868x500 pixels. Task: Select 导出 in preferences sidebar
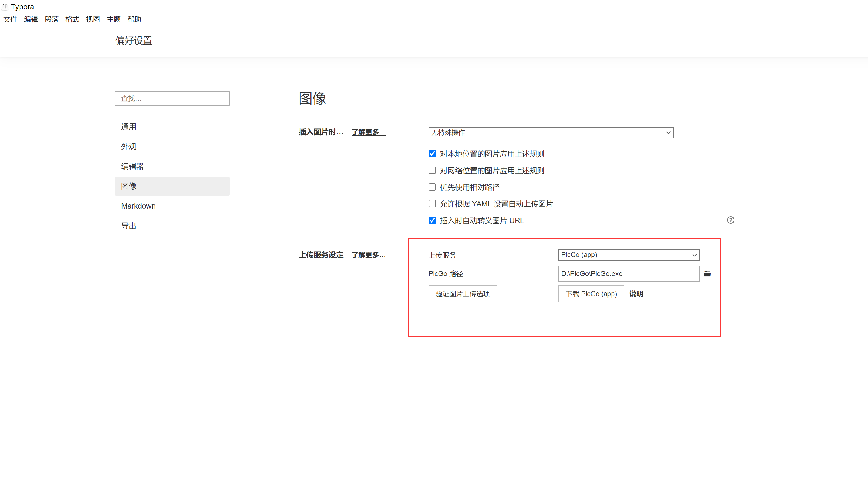pos(172,226)
